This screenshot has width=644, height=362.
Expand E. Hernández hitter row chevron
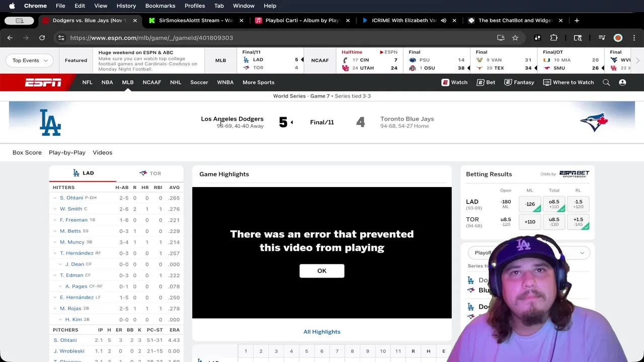(x=55, y=297)
